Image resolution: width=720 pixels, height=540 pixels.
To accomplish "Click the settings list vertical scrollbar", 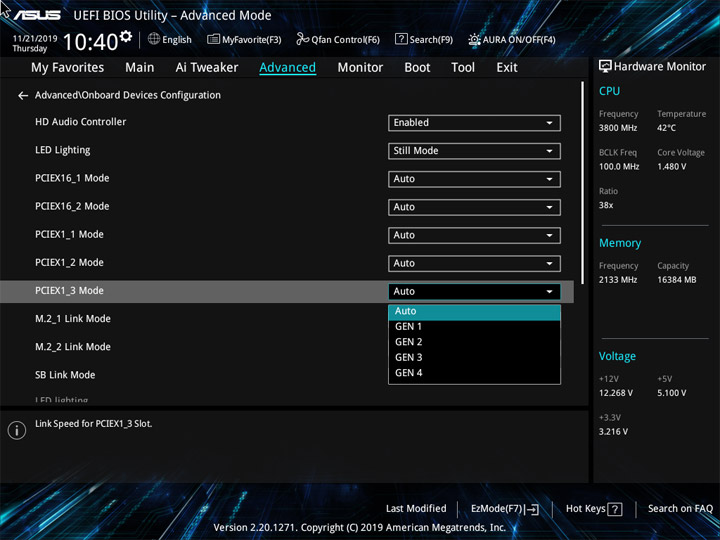I will tap(582, 183).
